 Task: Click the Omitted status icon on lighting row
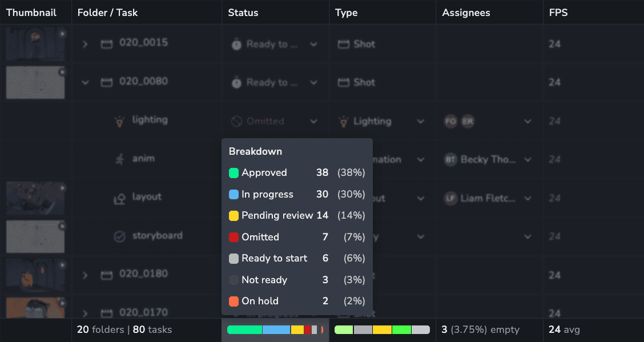236,121
